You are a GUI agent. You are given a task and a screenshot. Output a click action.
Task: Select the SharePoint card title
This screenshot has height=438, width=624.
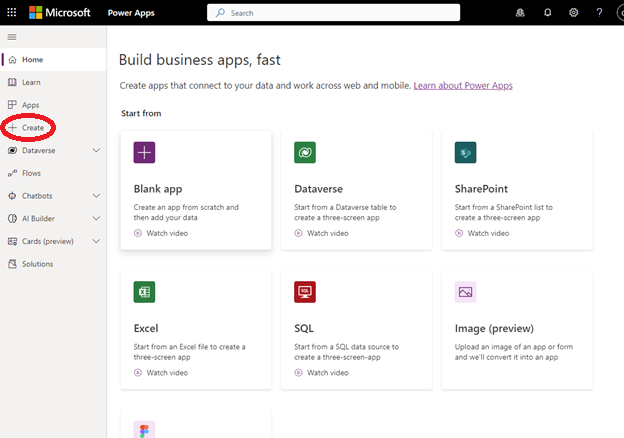coord(481,189)
